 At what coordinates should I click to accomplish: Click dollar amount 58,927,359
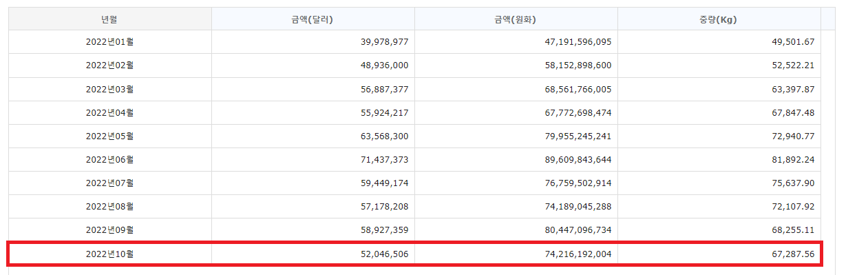click(384, 230)
